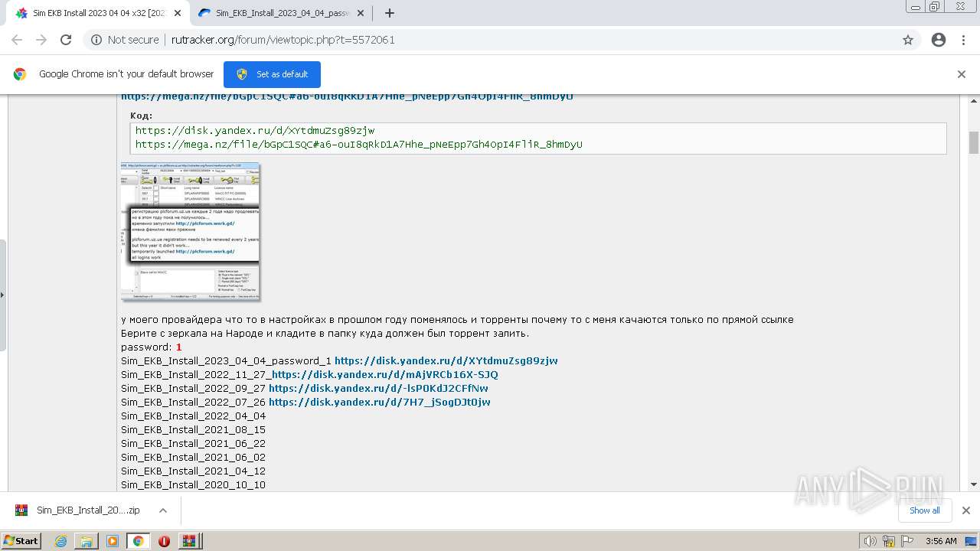Click the volume speaker tray icon
Screen dimensions: 980x551
coord(870,541)
